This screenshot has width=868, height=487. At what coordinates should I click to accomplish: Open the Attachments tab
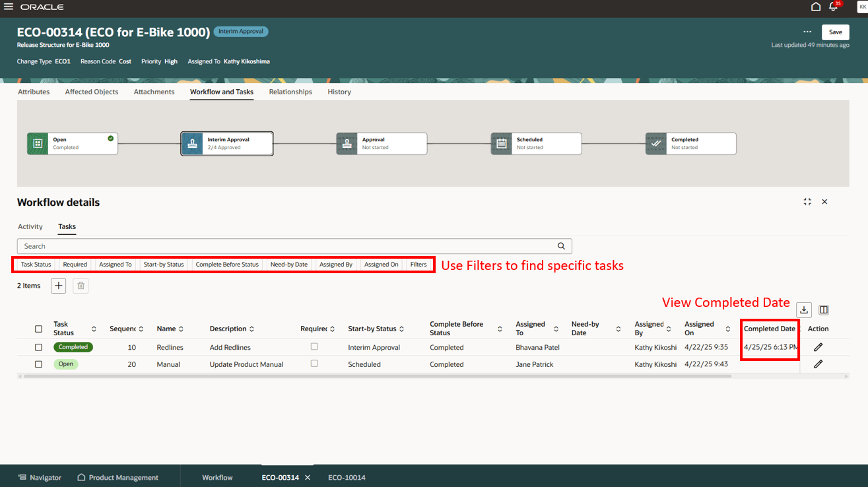click(154, 92)
